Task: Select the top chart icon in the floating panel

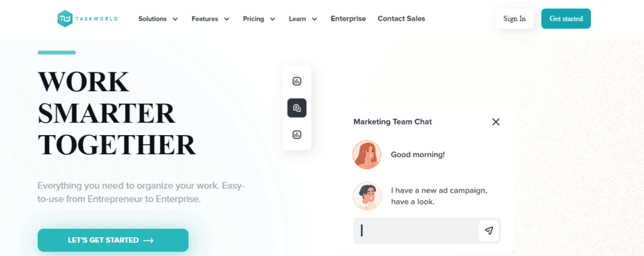Action: tap(297, 81)
